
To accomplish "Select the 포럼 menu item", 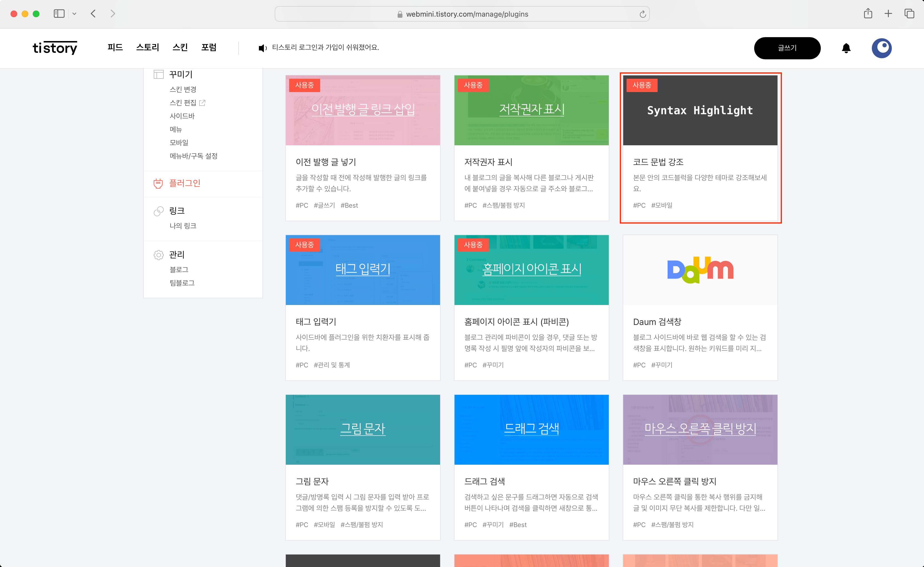I will click(x=209, y=47).
